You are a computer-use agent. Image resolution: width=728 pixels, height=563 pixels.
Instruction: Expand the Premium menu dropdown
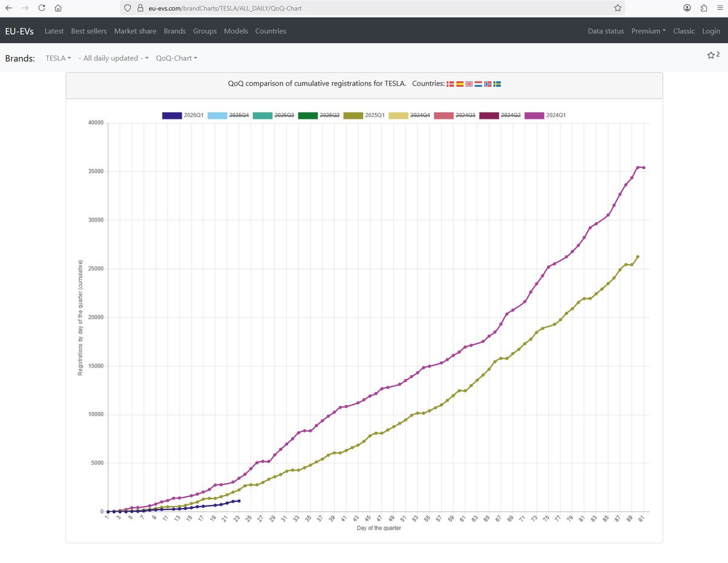pos(649,31)
